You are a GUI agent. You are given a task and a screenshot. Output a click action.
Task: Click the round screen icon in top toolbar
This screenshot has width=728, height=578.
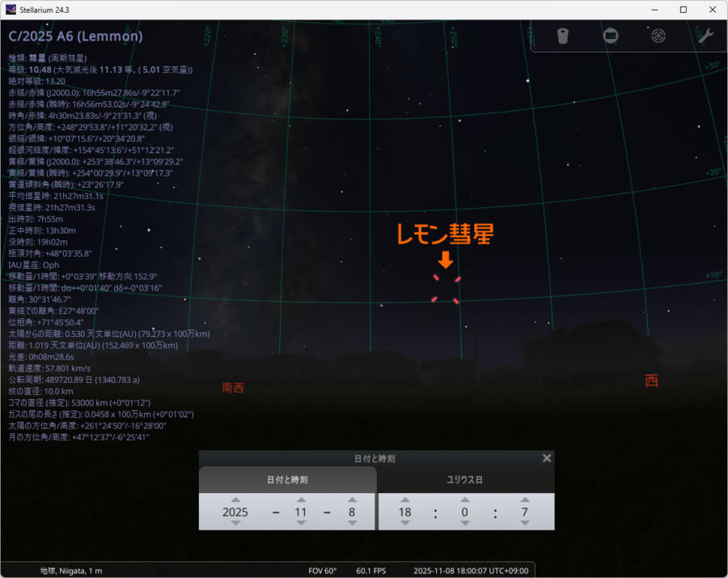point(611,36)
